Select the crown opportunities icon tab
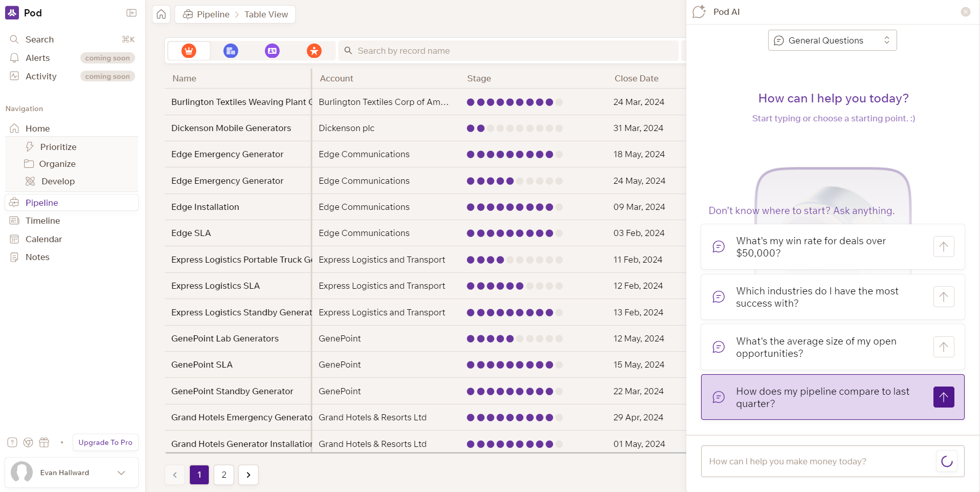 tap(189, 51)
